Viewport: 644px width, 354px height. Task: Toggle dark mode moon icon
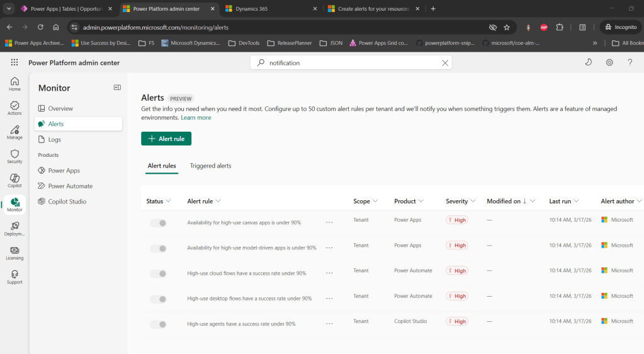coord(589,62)
